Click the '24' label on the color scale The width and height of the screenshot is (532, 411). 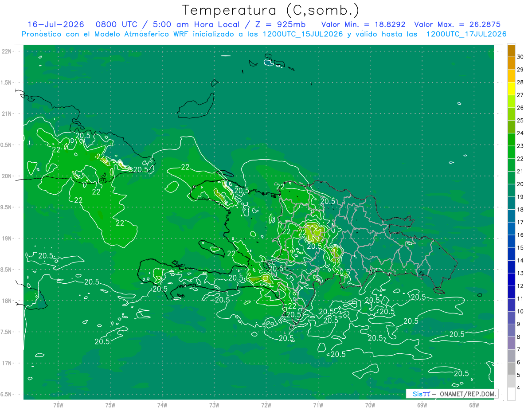coord(520,133)
